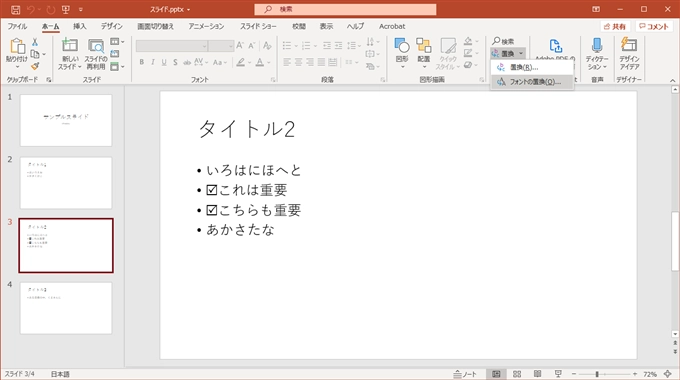This screenshot has width=680, height=380.
Task: Click the font color A swatch
Action: pos(259,62)
